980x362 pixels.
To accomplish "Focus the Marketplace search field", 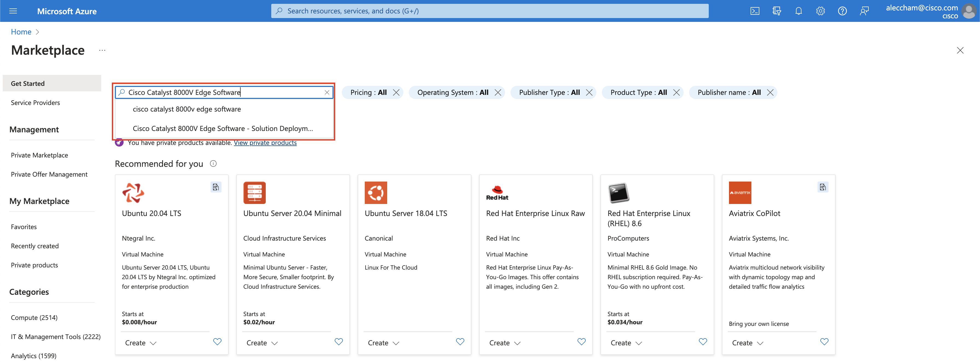I will click(224, 92).
